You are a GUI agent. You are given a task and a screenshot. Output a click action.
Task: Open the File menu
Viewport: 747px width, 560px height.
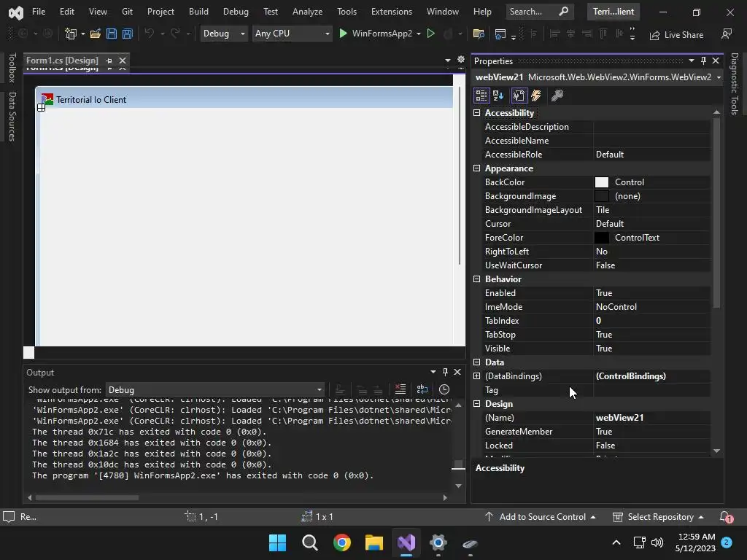39,12
